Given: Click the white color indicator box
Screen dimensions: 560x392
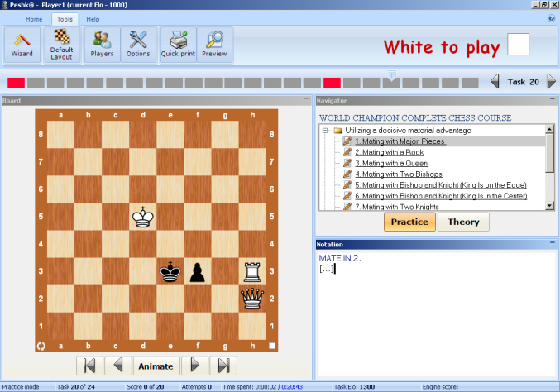Looking at the screenshot, I should click(x=518, y=45).
